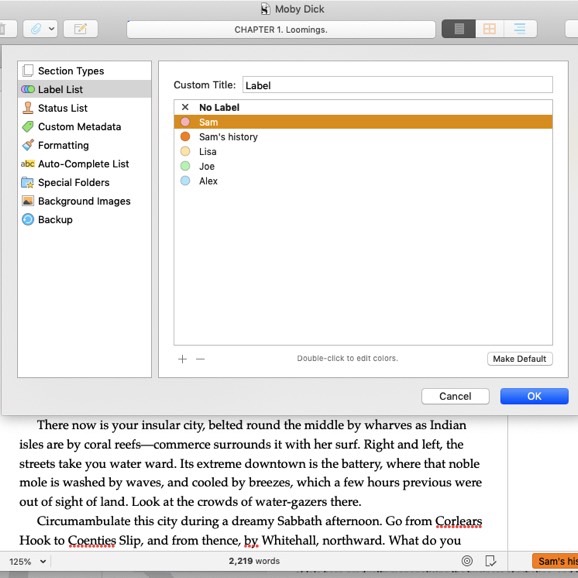Click the Custom Title text field
The width and height of the screenshot is (578, 578).
pos(397,85)
